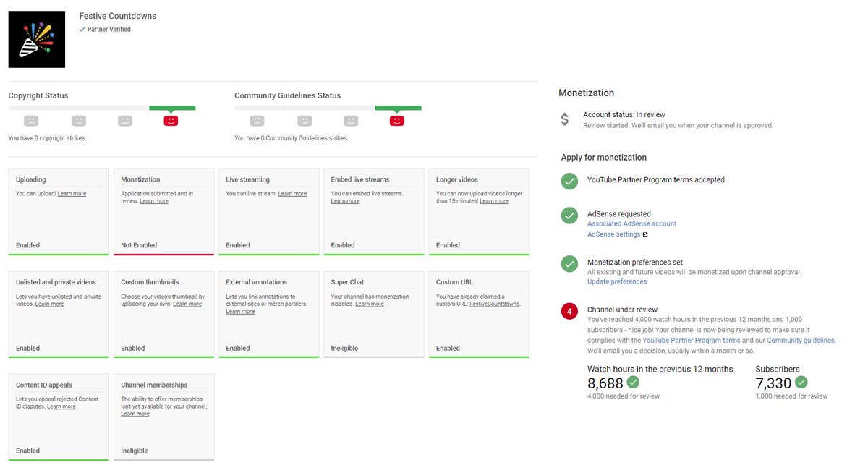
Task: Open the YouTube Partner Program terms link
Action: click(x=692, y=341)
